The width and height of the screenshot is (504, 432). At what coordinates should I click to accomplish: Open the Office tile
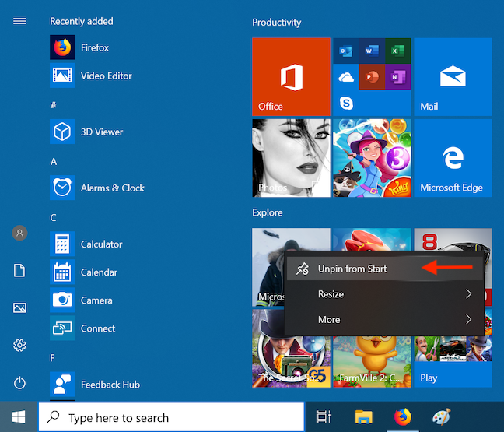click(291, 76)
